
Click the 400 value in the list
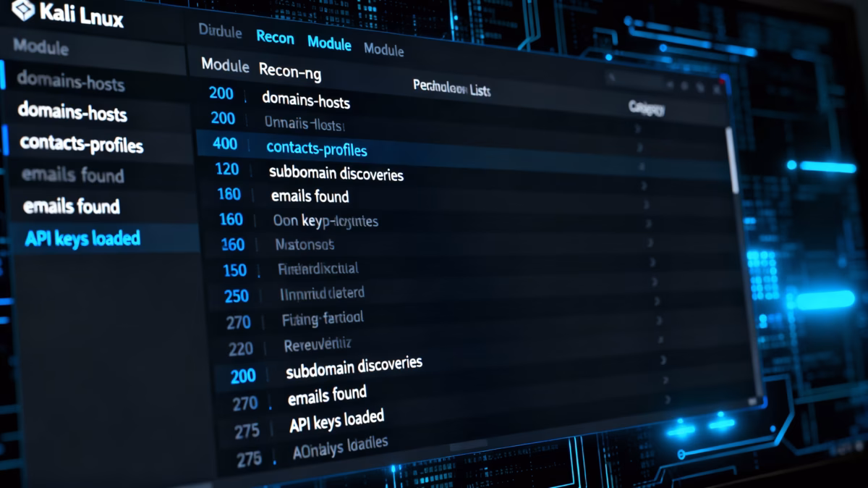[x=225, y=143]
